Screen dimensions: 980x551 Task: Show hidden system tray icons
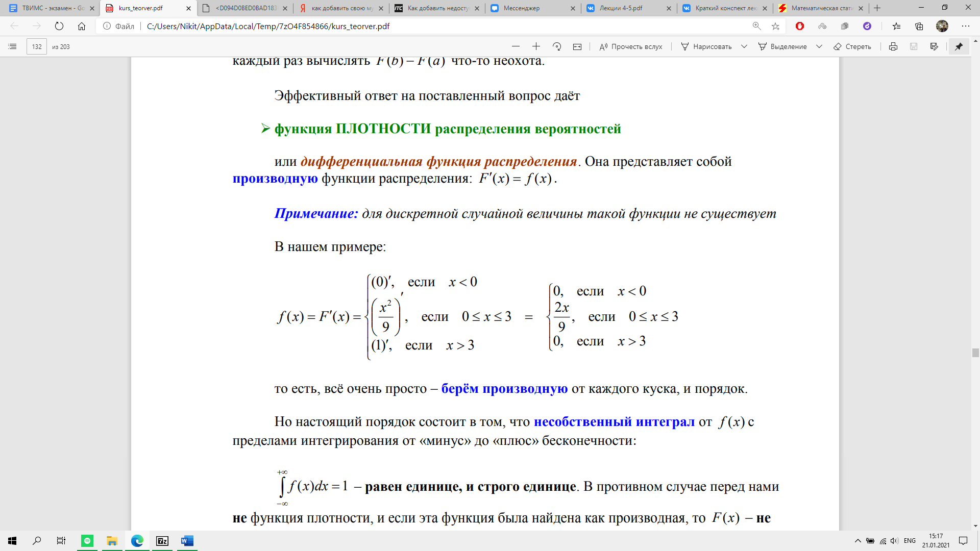click(857, 541)
